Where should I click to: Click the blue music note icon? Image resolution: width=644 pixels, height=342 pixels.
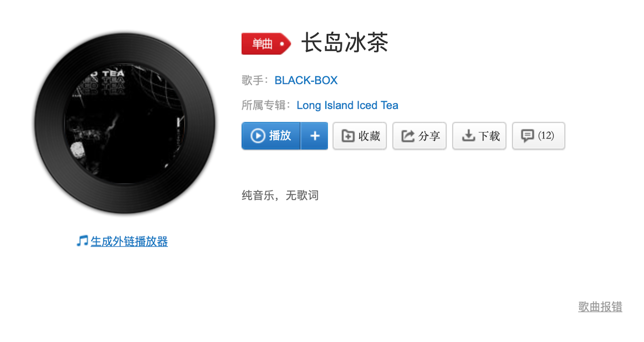82,241
